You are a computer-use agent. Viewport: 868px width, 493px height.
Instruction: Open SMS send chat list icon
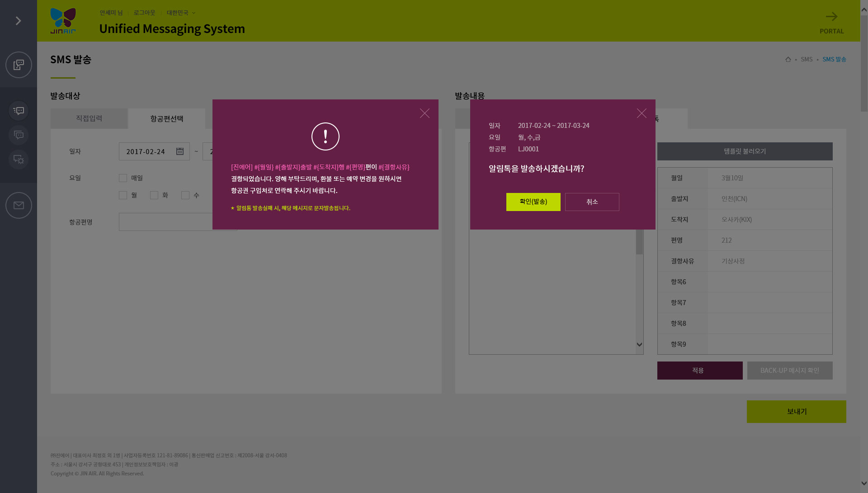point(19,111)
